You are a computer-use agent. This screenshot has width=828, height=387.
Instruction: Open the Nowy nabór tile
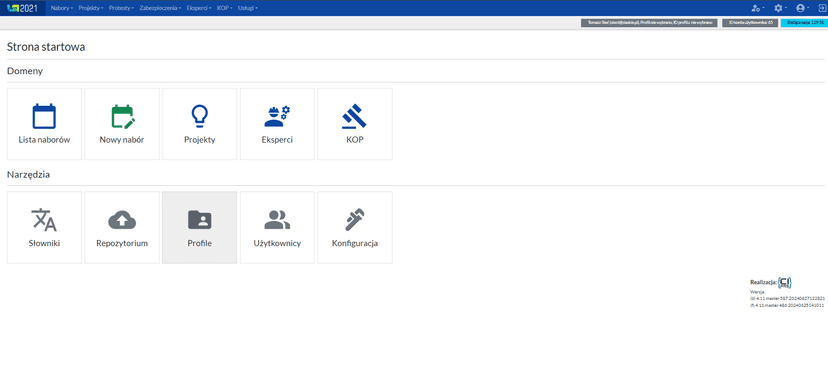[122, 124]
